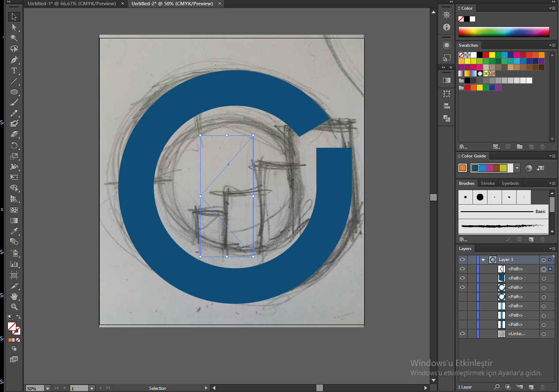Open the Pathfinder panel icon in dock
The height and width of the screenshot is (392, 559).
click(x=446, y=118)
